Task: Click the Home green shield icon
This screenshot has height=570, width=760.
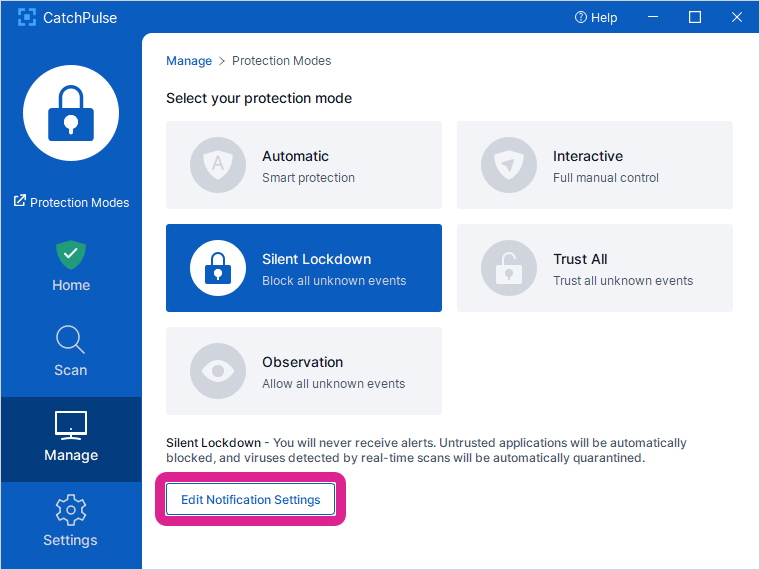Action: [x=71, y=254]
